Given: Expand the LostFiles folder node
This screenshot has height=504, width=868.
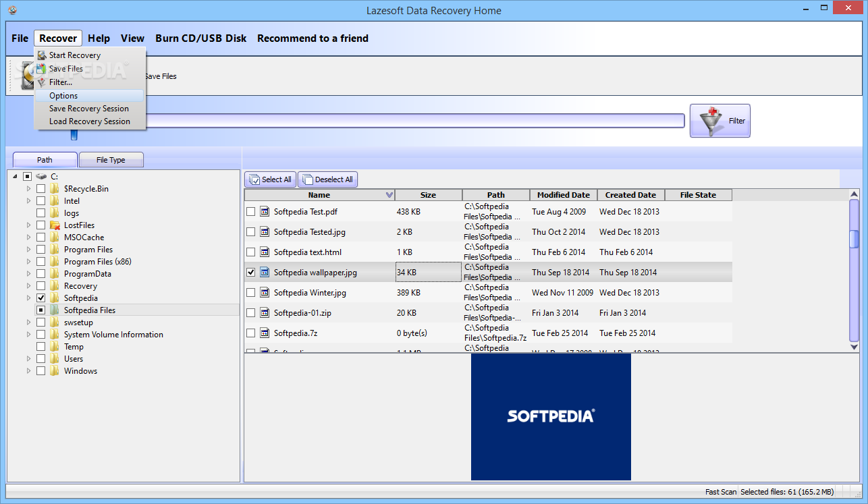Looking at the screenshot, I should click(x=28, y=225).
